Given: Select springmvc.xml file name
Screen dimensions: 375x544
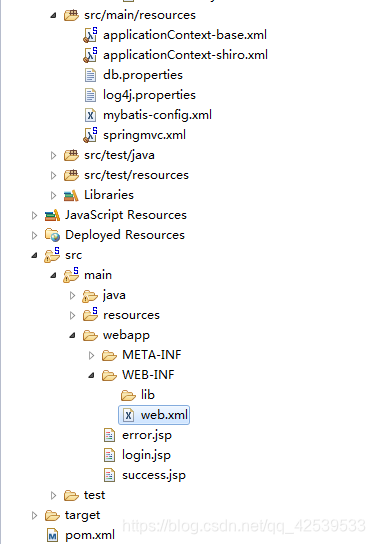Looking at the screenshot, I should pos(144,135).
